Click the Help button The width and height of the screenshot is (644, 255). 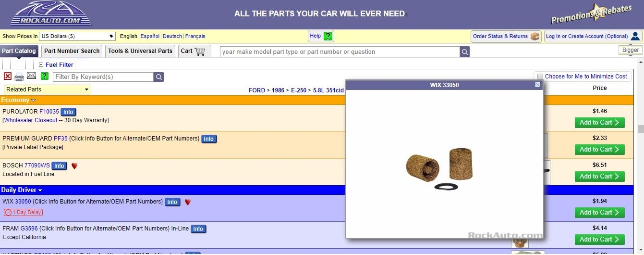tap(321, 36)
